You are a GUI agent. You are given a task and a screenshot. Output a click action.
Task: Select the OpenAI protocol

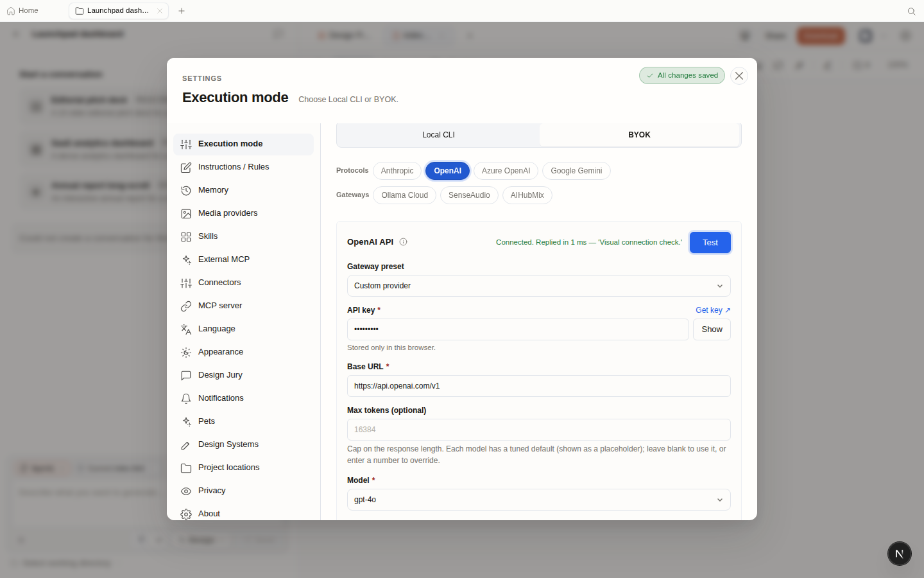click(447, 171)
